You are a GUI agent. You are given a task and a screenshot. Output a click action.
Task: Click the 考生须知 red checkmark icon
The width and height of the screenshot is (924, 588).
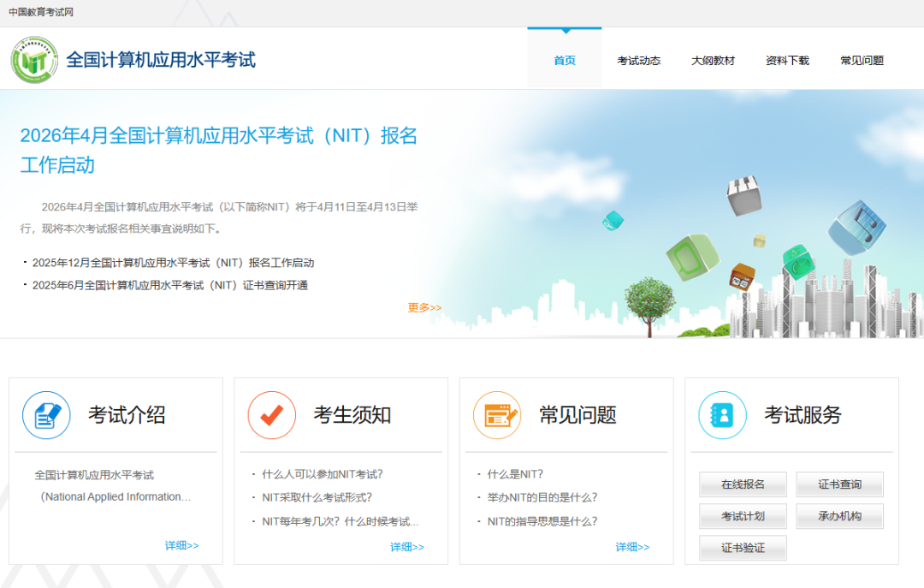(x=272, y=415)
